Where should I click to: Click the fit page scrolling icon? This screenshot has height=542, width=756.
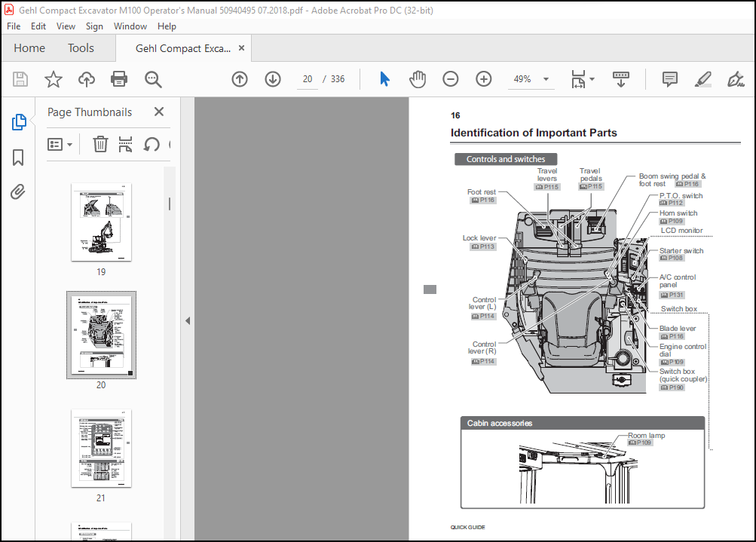click(x=578, y=79)
